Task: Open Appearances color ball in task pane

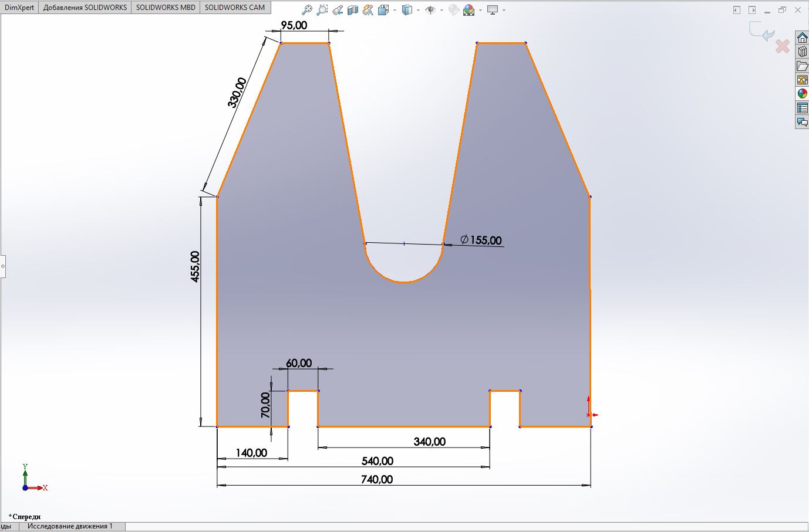Action: click(x=802, y=94)
